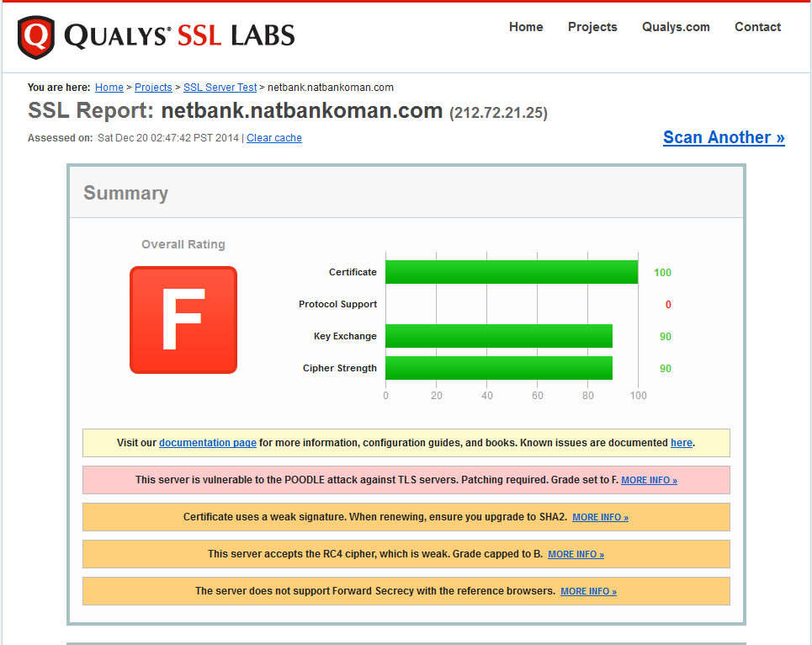This screenshot has height=645, width=812.
Task: Click the Cipher Strength score bar
Action: click(x=499, y=368)
